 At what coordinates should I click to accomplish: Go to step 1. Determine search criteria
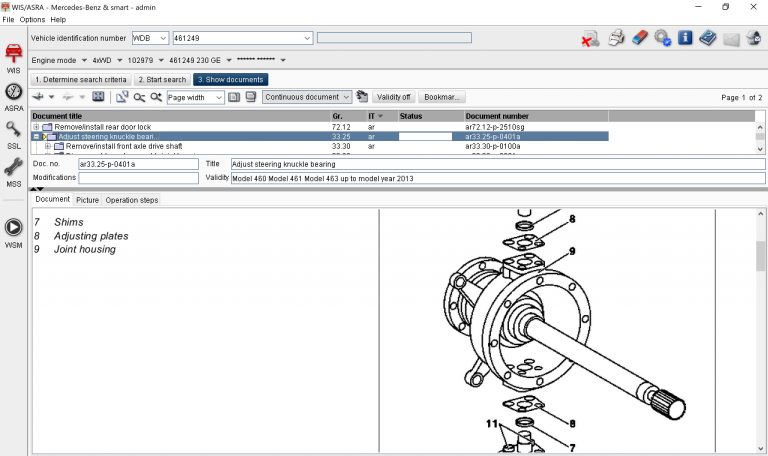coord(81,79)
